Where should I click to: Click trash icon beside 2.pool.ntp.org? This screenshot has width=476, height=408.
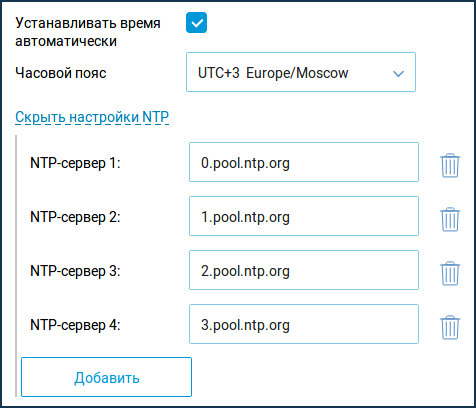coord(450,273)
